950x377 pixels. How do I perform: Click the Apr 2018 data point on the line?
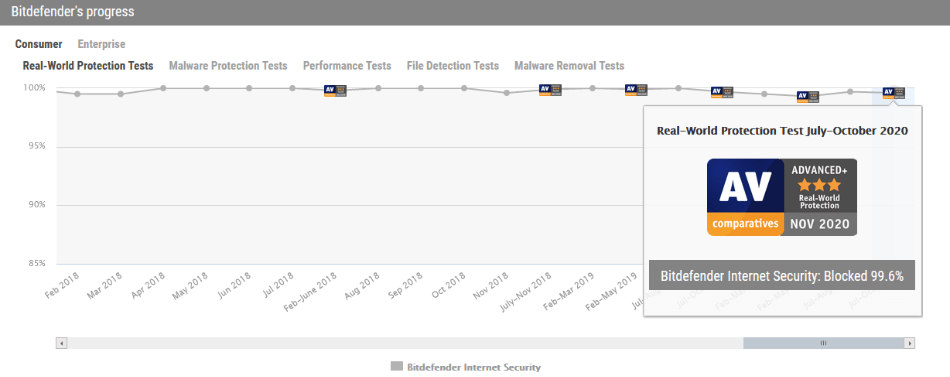163,88
